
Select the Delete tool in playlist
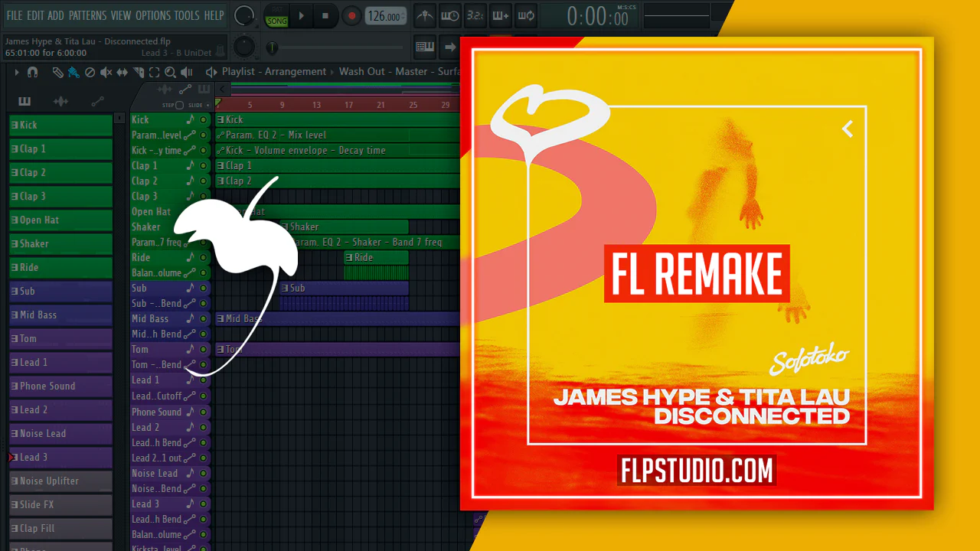(90, 72)
